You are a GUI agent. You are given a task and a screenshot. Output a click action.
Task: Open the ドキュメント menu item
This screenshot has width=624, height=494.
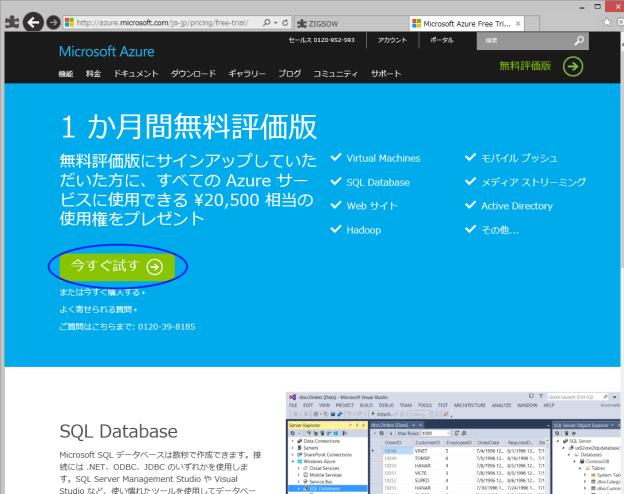pos(136,74)
